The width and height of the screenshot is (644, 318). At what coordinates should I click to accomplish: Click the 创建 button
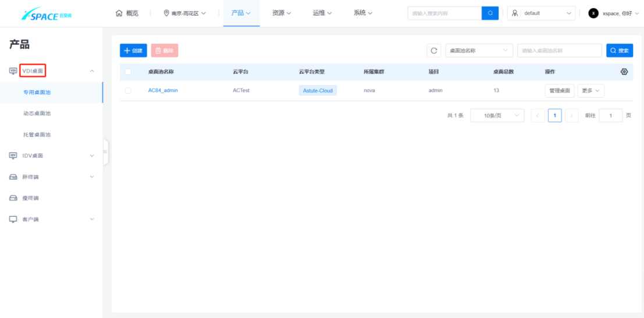[133, 51]
